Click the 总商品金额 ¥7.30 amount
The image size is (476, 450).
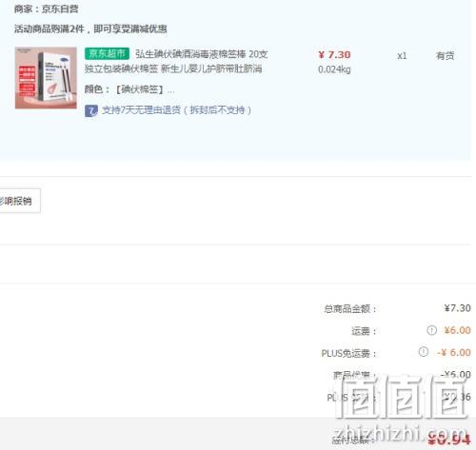pos(457,308)
